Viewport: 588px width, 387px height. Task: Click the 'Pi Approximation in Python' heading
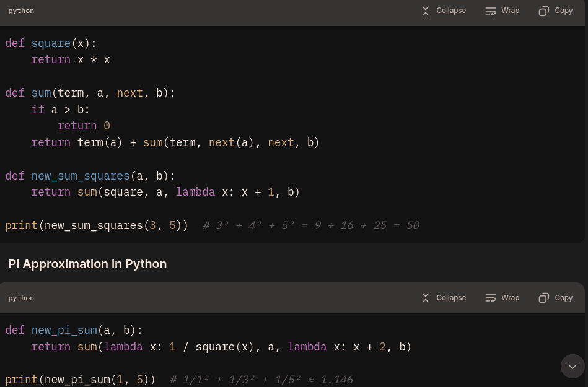pyautogui.click(x=87, y=264)
